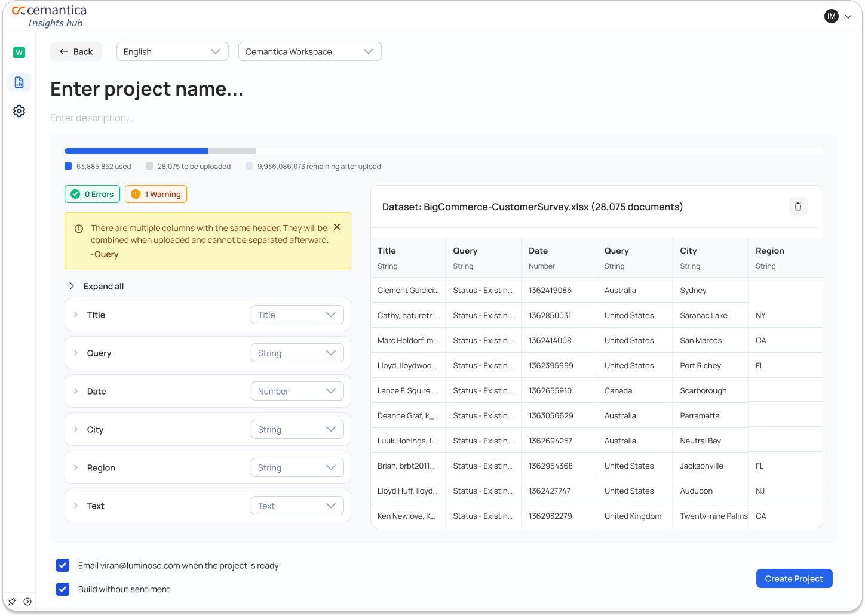Viewport: 865px width, 616px height.
Task: Click the storage usage progress bar
Action: coord(443,151)
